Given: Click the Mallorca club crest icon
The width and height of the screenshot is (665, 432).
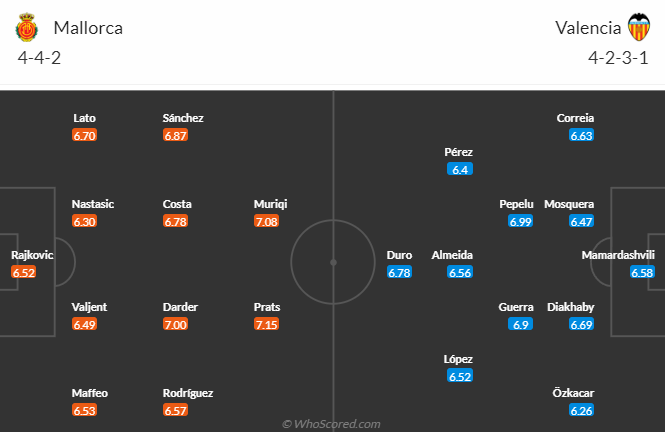Looking at the screenshot, I should tap(27, 28).
